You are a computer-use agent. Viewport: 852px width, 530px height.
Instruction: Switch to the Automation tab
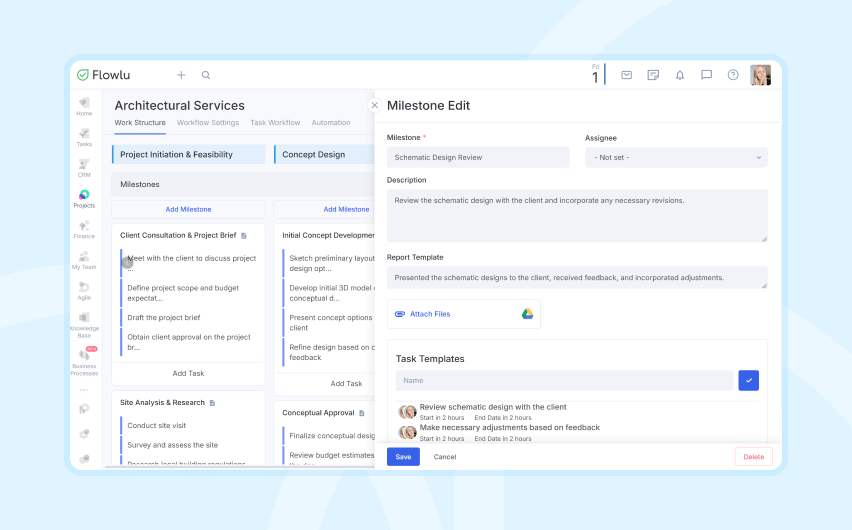[x=330, y=123]
